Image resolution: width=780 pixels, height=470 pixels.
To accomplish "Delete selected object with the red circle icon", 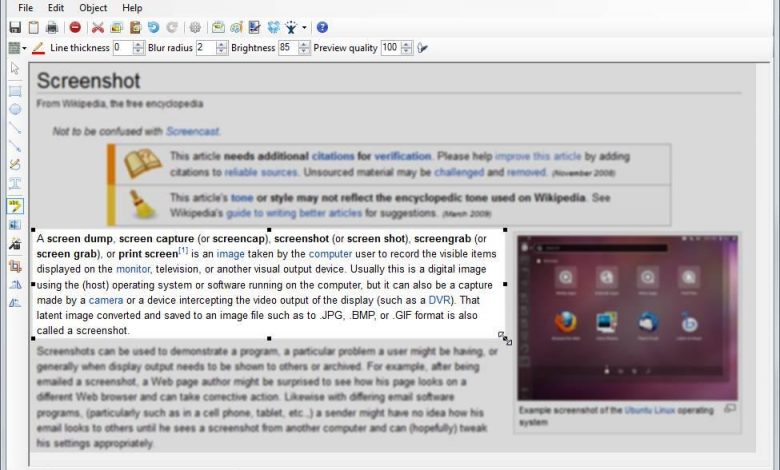I will click(x=75, y=27).
